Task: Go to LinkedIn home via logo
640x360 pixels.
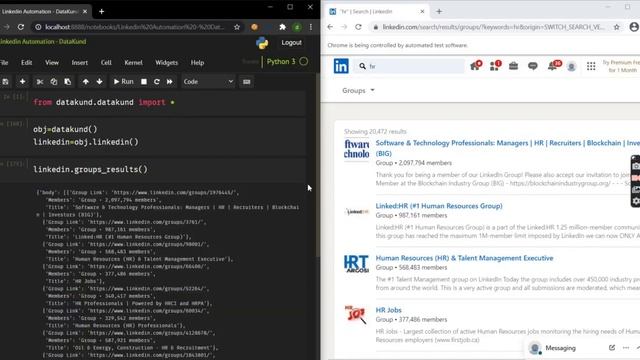Action: pos(341,66)
